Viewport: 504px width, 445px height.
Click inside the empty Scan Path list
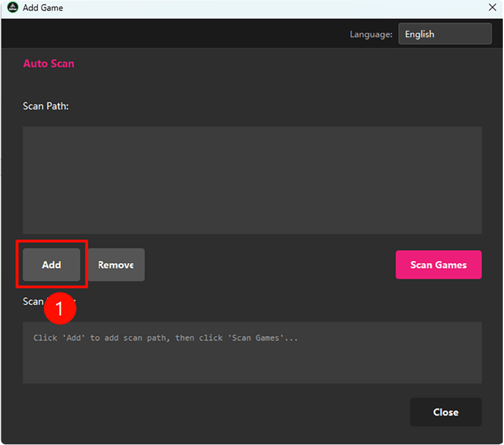[252, 180]
